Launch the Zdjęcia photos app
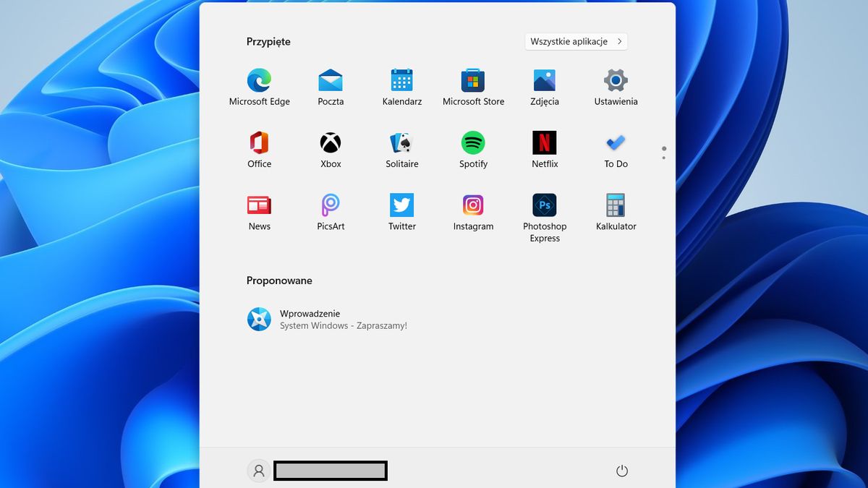 pyautogui.click(x=544, y=82)
